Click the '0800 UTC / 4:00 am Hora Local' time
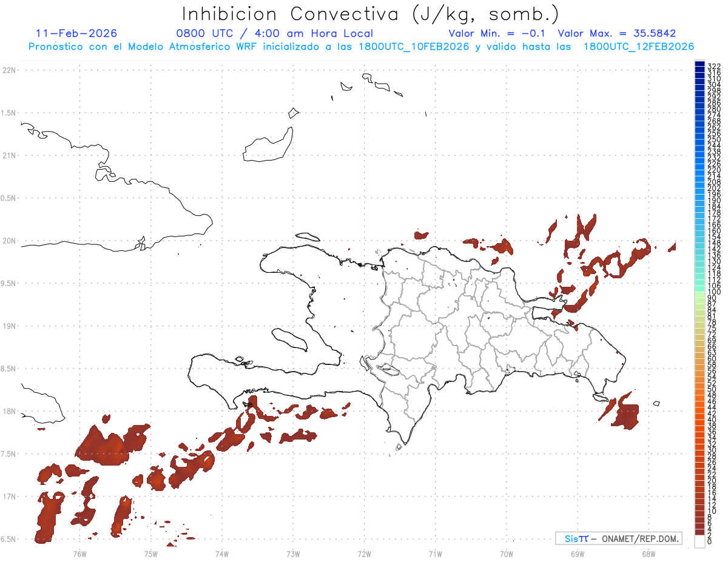 (x=274, y=33)
